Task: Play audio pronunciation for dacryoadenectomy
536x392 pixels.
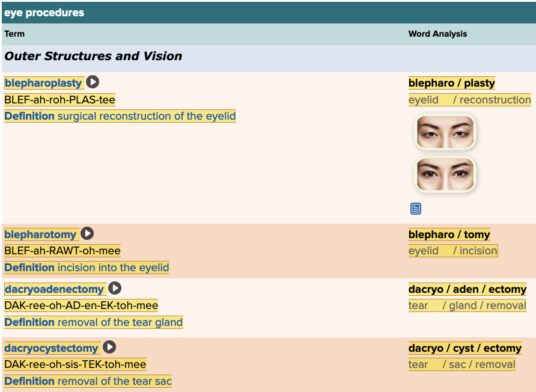Action: [115, 289]
